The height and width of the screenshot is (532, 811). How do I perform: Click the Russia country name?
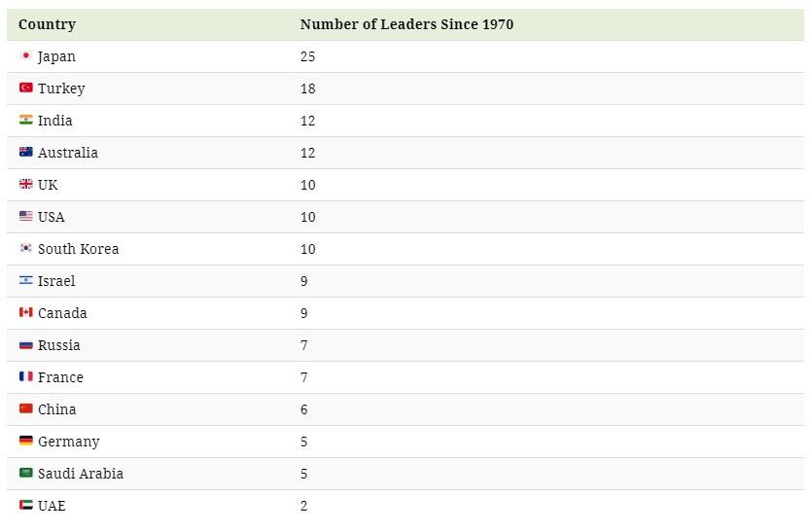pyautogui.click(x=59, y=345)
